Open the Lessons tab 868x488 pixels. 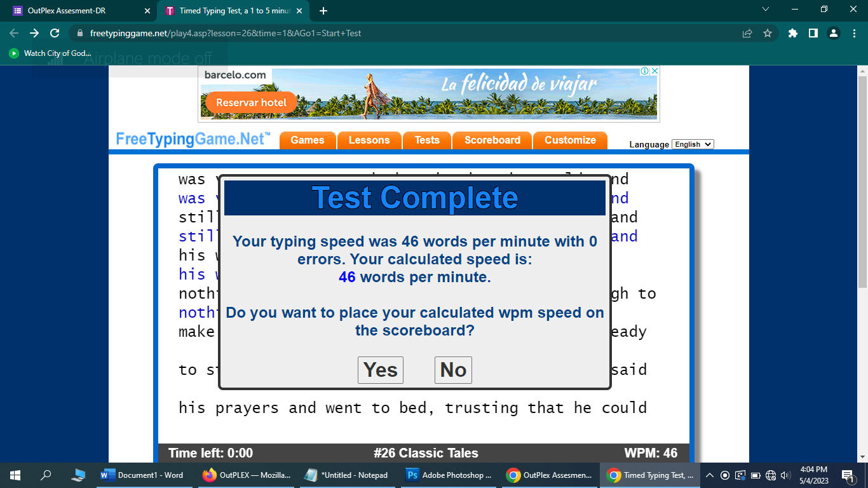[369, 140]
